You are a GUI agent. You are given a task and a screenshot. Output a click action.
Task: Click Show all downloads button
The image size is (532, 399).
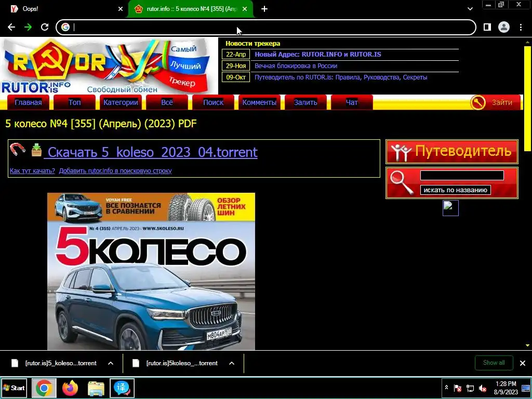pyautogui.click(x=494, y=363)
